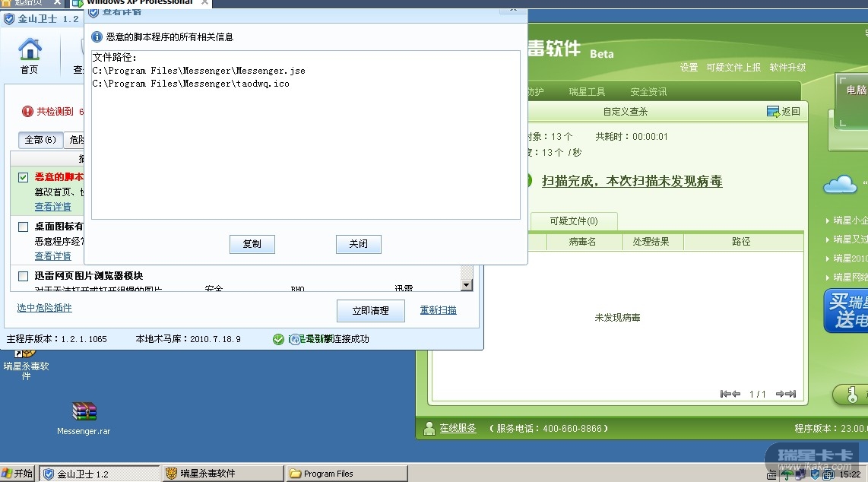Click 选中危险插件 link

point(44,308)
